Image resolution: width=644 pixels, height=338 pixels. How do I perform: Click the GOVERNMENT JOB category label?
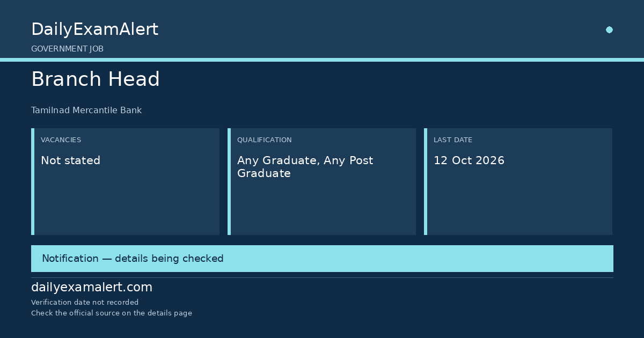(67, 49)
